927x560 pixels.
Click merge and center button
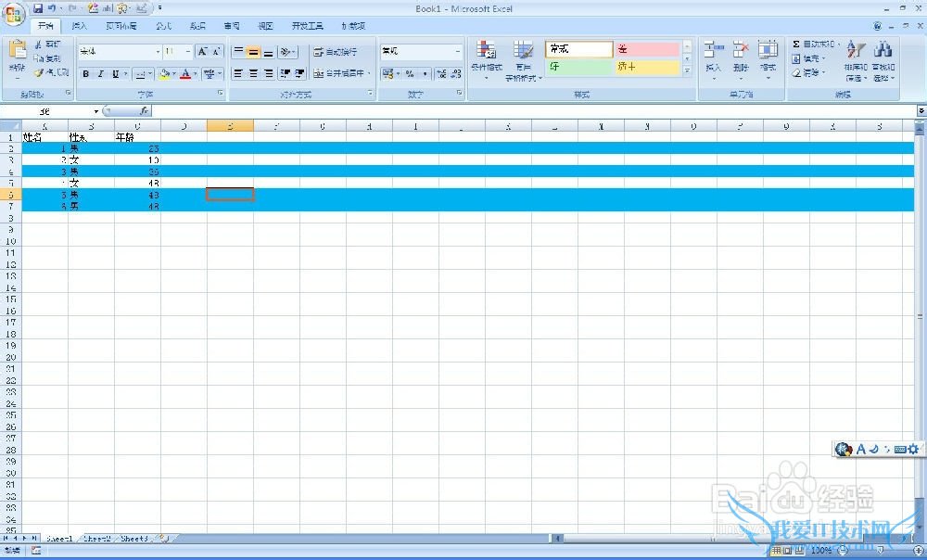click(x=338, y=74)
